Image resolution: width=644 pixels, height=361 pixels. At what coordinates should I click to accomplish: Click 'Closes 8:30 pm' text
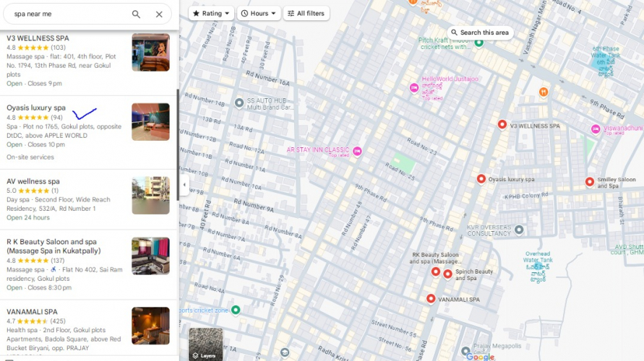pos(50,287)
